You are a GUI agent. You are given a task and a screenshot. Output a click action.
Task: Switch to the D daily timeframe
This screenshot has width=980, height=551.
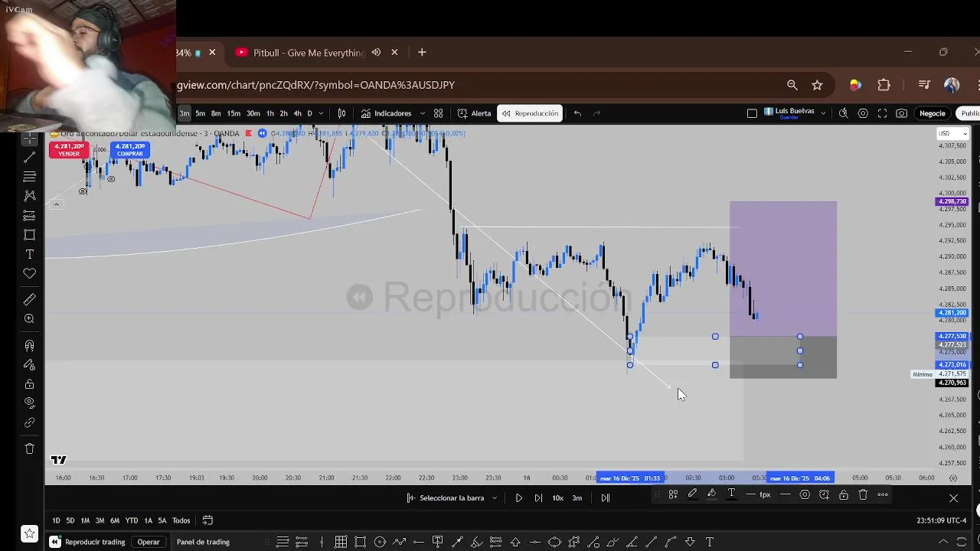(309, 113)
